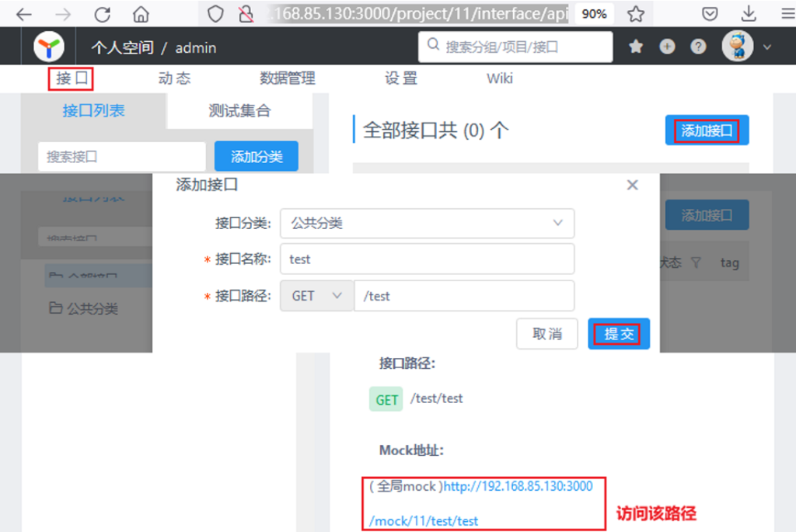Open the browser home page icon
This screenshot has height=532, width=796.
point(141,14)
